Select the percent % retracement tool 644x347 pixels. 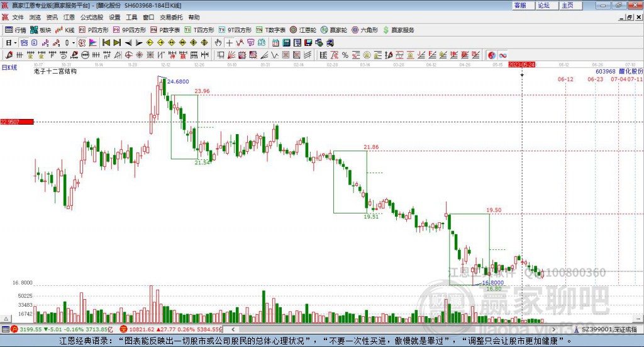(345, 55)
